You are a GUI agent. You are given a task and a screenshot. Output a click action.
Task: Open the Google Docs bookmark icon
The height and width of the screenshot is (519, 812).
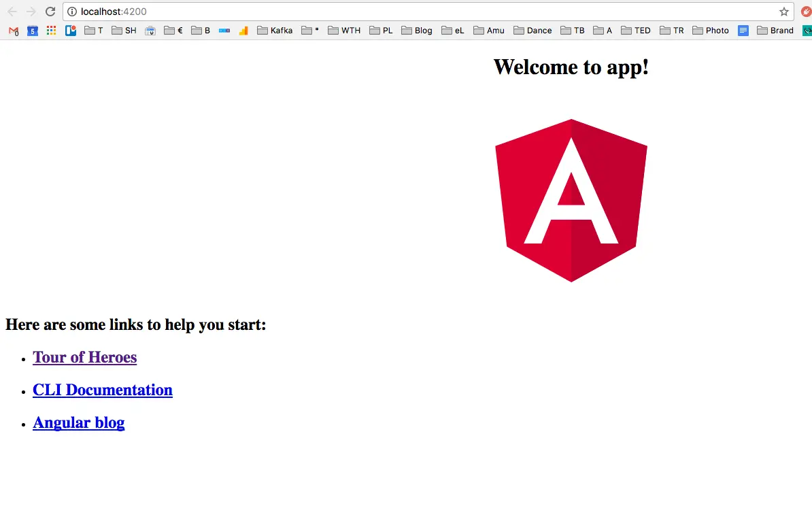(x=743, y=31)
